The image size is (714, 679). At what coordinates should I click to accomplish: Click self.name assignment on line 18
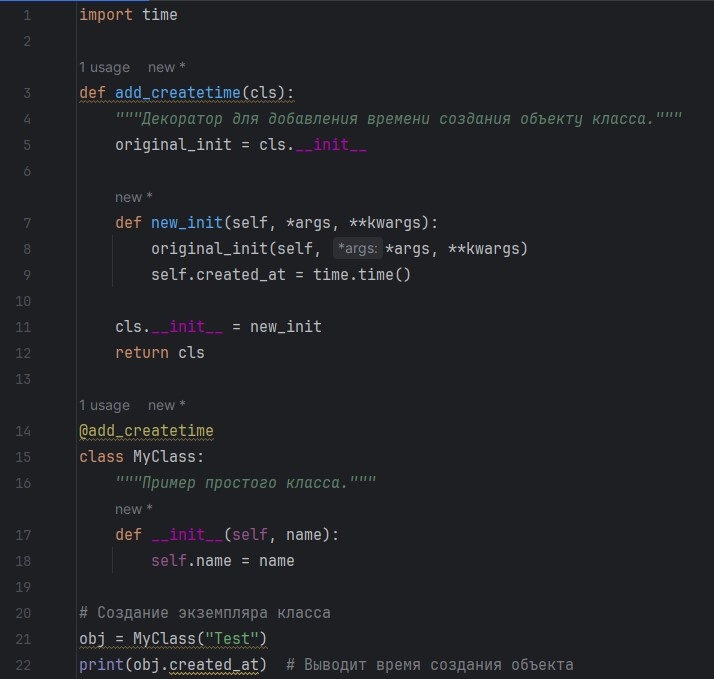click(223, 561)
